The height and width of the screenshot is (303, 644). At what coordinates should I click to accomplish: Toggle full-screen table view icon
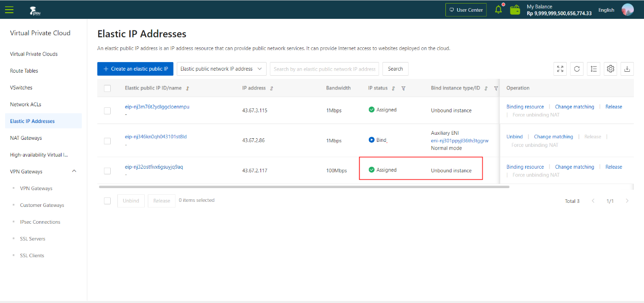point(560,69)
